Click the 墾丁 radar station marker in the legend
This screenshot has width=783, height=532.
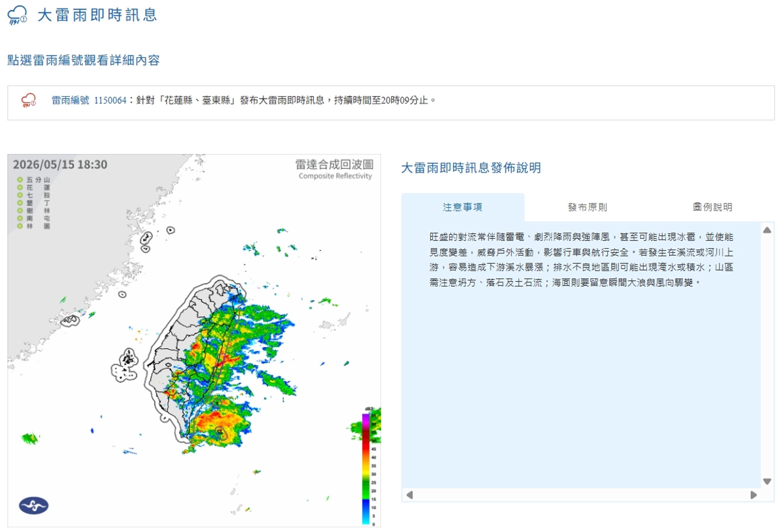pyautogui.click(x=20, y=203)
